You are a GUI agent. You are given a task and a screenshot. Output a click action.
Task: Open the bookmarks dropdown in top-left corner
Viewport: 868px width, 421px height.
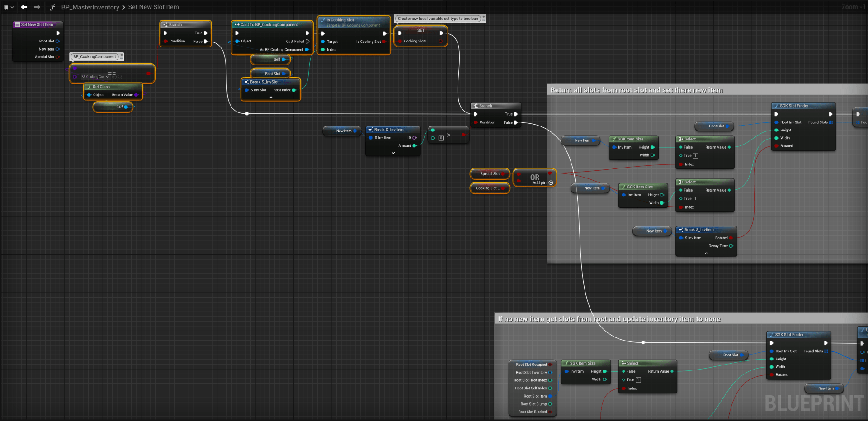coord(9,7)
